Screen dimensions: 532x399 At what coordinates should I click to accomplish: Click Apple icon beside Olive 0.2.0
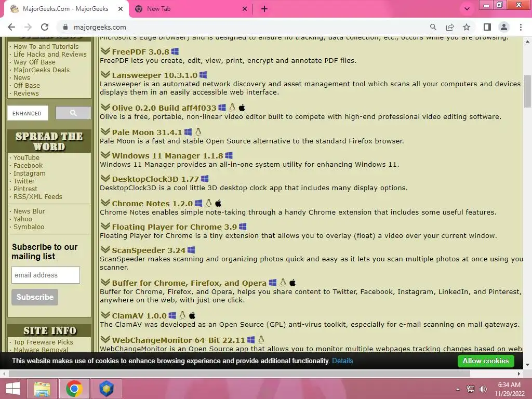[242, 108]
